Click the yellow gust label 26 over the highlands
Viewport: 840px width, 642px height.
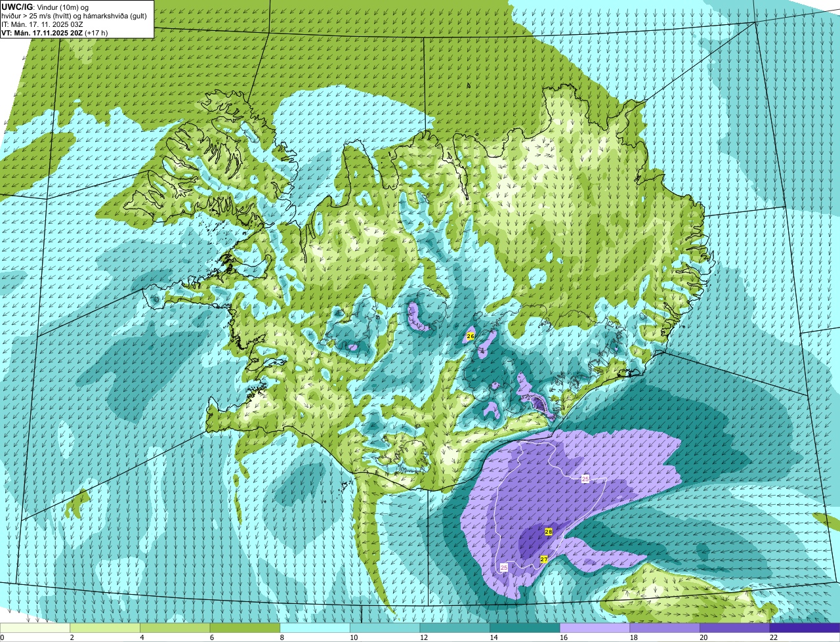pos(470,335)
